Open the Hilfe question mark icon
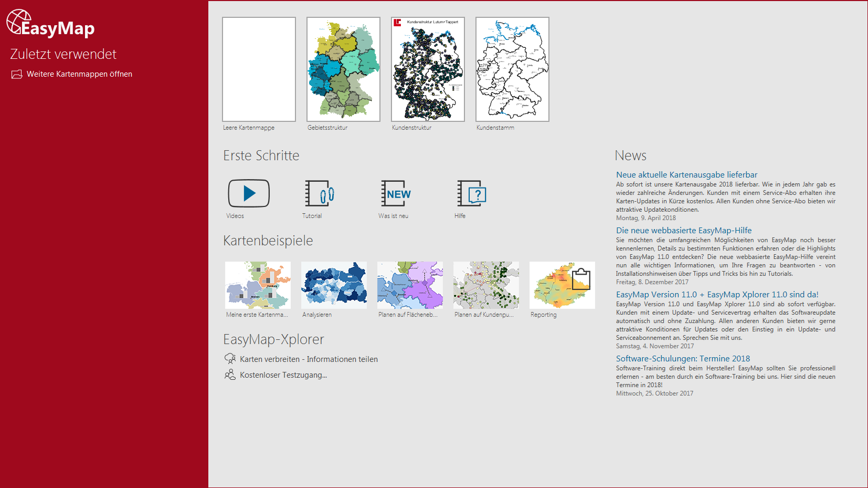Screen dimensions: 868x488 [472, 193]
